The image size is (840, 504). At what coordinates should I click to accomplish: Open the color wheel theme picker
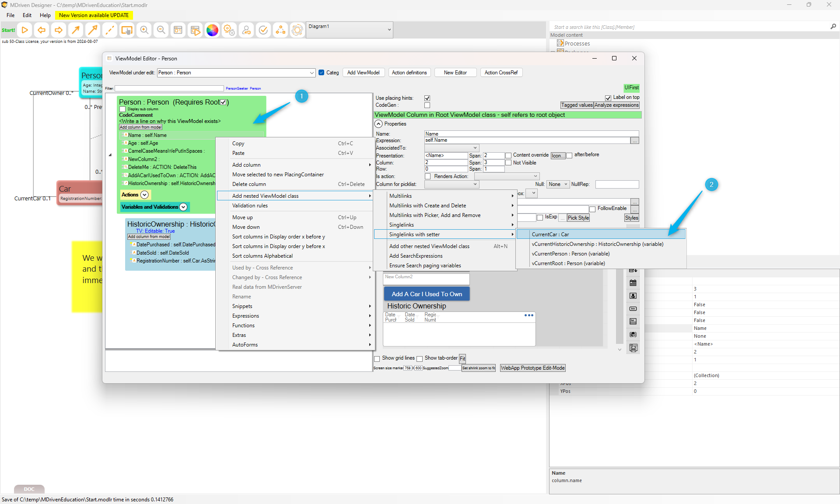click(212, 30)
